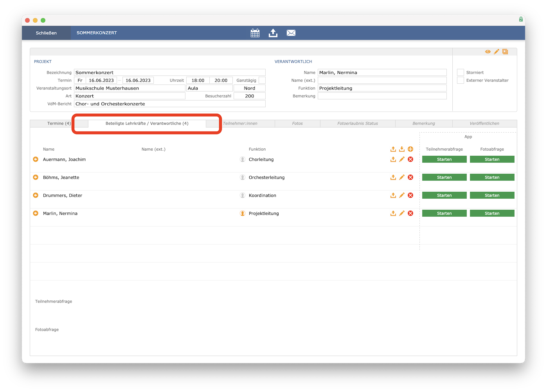The image size is (547, 392).
Task: Delete Drummers row with red X
Action: tap(410, 195)
